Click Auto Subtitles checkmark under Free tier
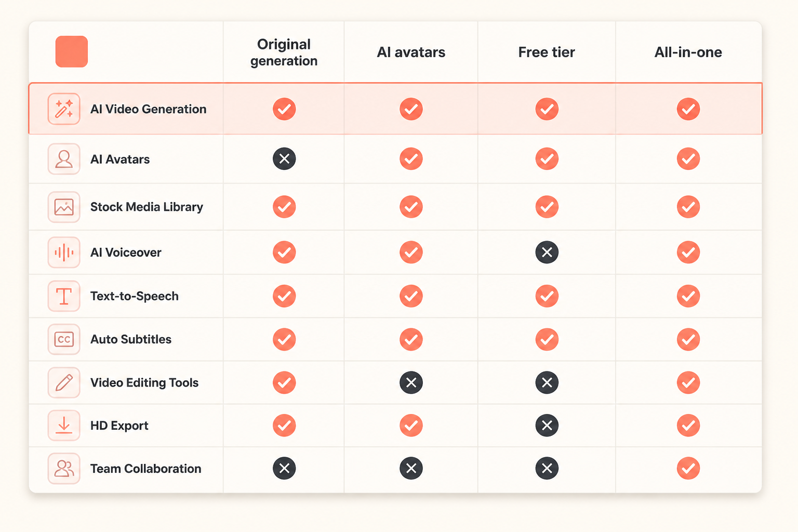 (547, 339)
